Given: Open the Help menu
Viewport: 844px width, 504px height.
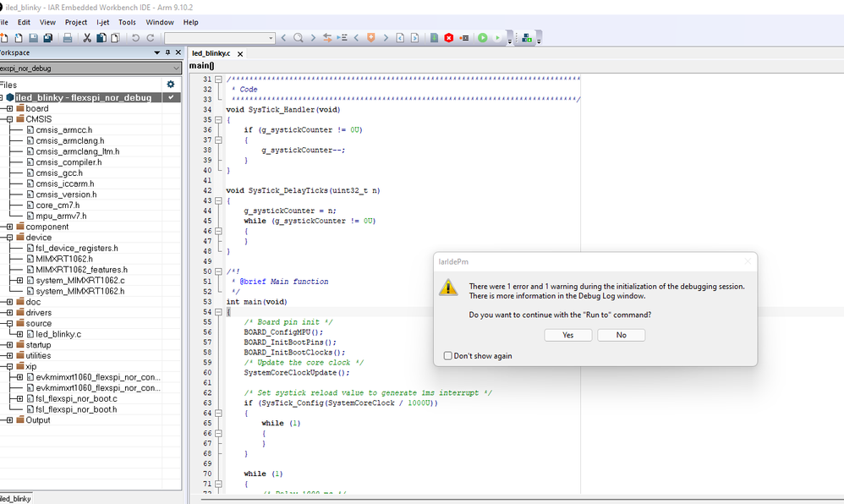Looking at the screenshot, I should (x=190, y=22).
